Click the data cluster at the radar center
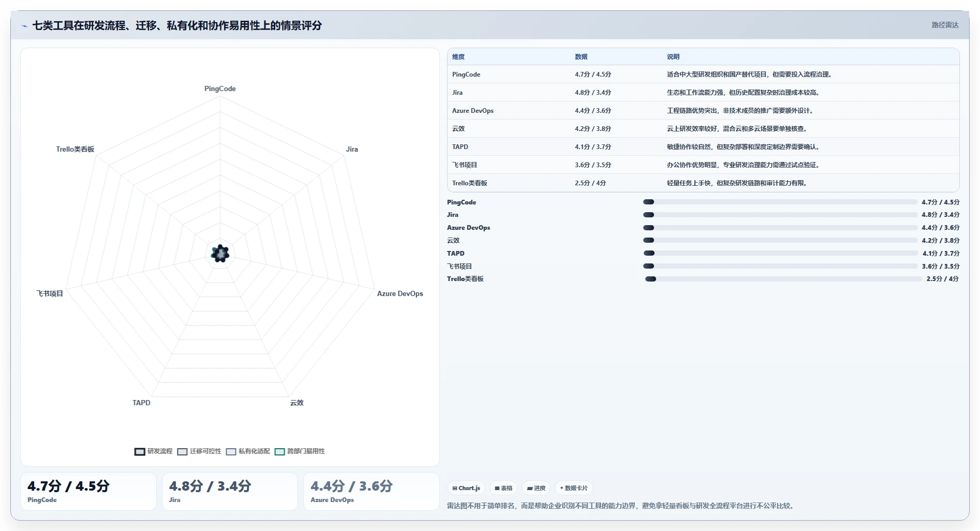 tap(220, 254)
